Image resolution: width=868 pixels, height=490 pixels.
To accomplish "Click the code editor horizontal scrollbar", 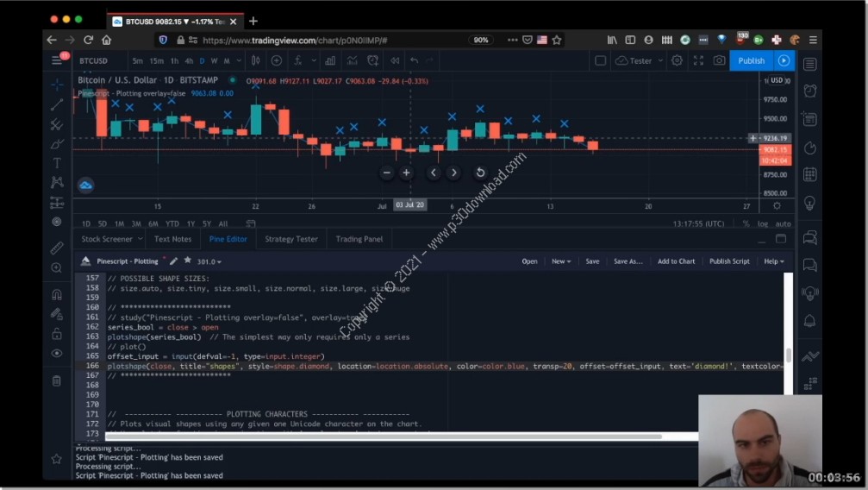I will point(384,437).
